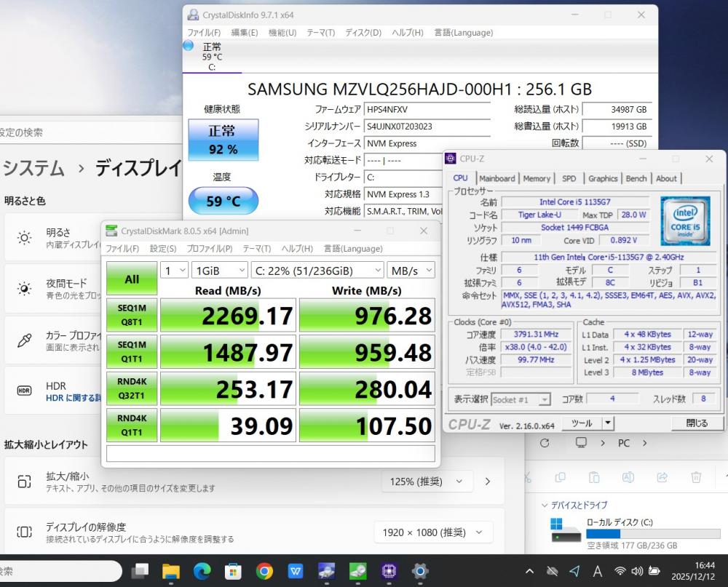The height and width of the screenshot is (587, 728).
Task: Click the brightness sun icon in display settings
Action: coord(24,238)
